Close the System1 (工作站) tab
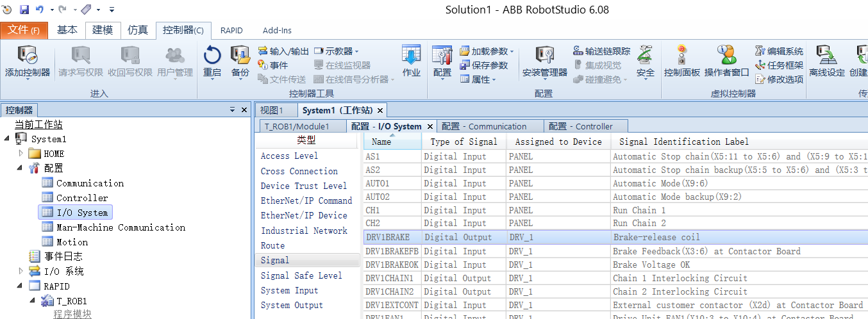The height and width of the screenshot is (319, 868). point(380,111)
